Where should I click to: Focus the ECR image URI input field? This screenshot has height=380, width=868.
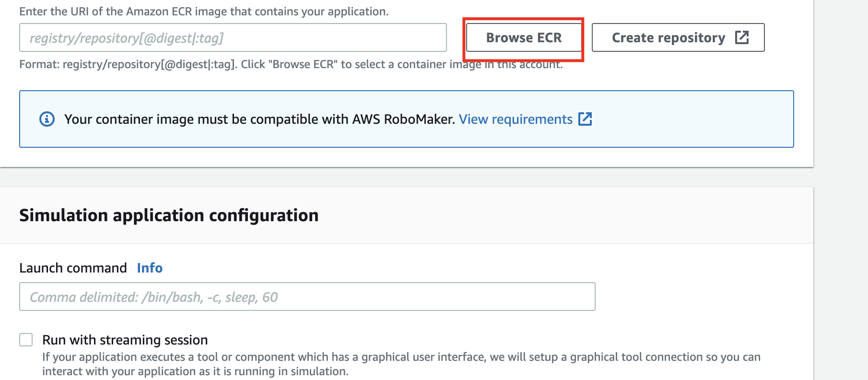[233, 37]
